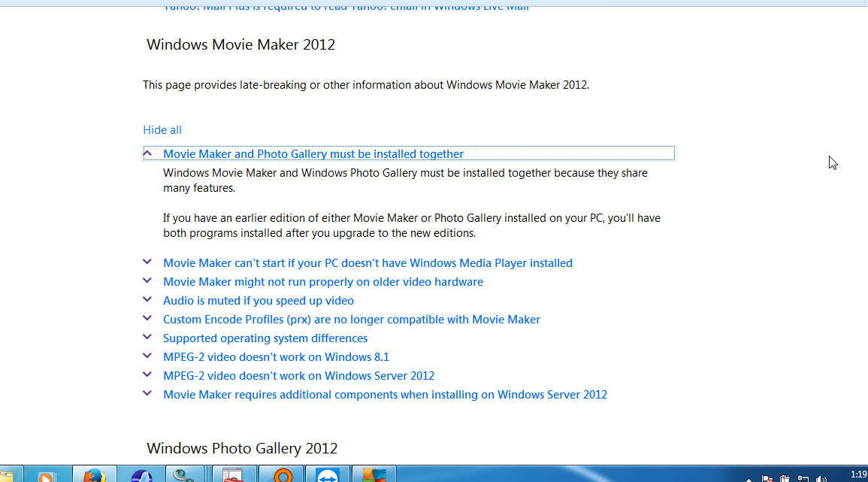Image resolution: width=868 pixels, height=482 pixels.
Task: Expand chevron for older video hardware item
Action: click(x=147, y=280)
